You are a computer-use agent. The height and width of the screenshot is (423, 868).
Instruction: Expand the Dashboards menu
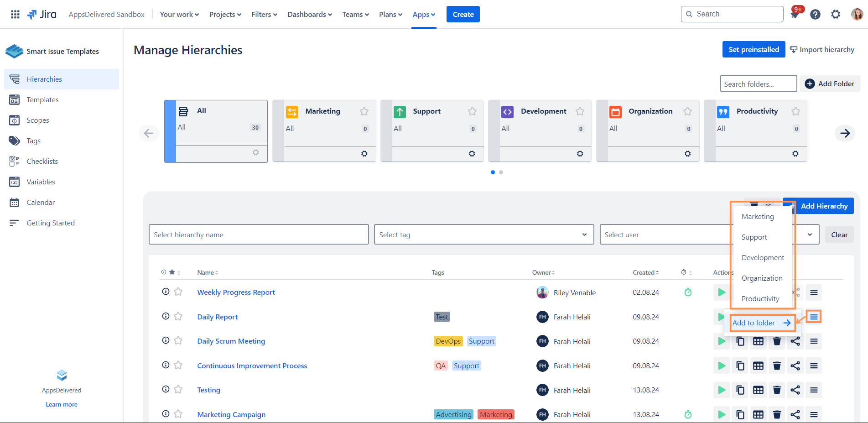309,15
